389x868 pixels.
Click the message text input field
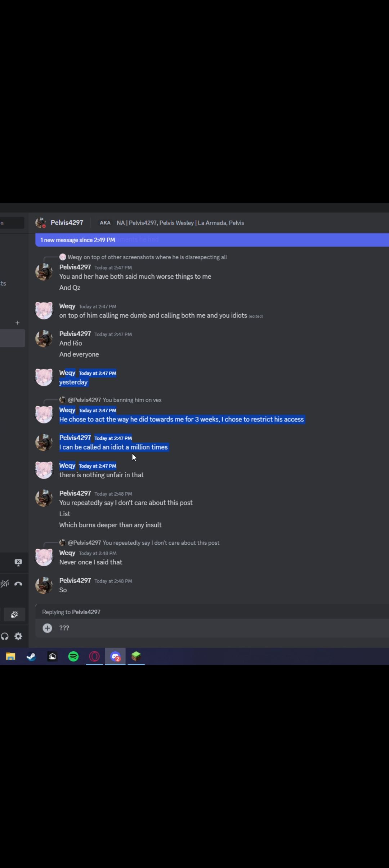click(216, 628)
